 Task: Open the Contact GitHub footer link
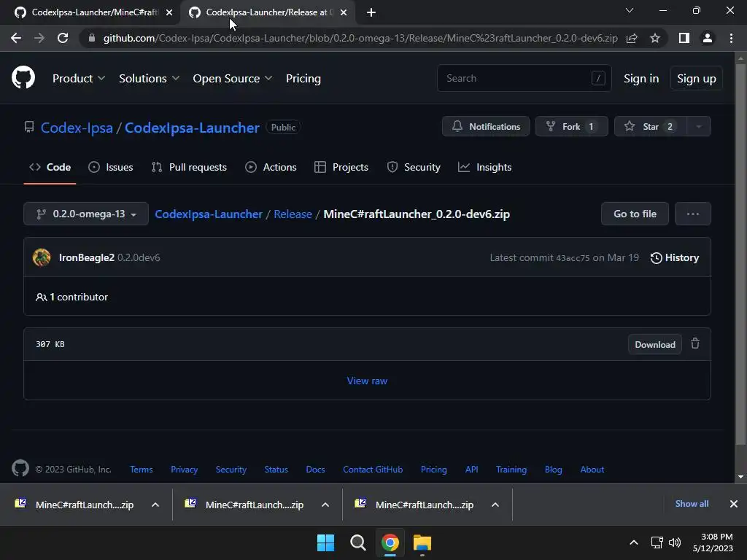[373, 470]
